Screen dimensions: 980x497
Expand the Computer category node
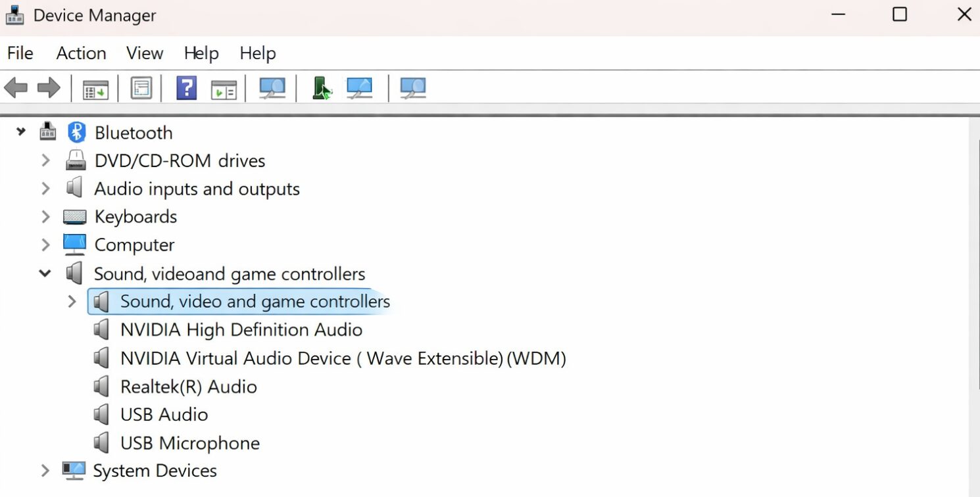tap(45, 245)
